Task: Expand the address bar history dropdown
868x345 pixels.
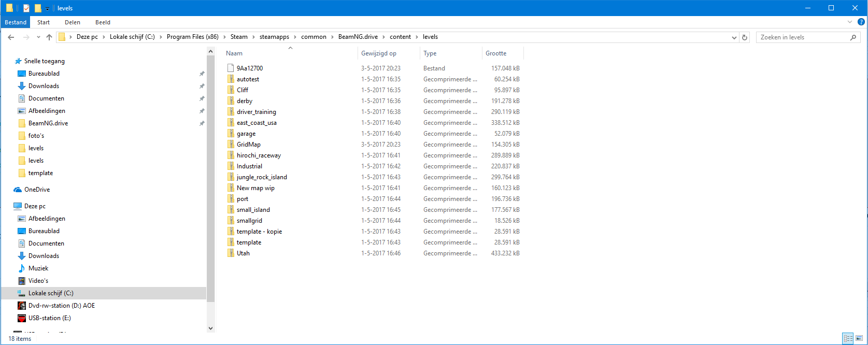Action: pos(734,37)
